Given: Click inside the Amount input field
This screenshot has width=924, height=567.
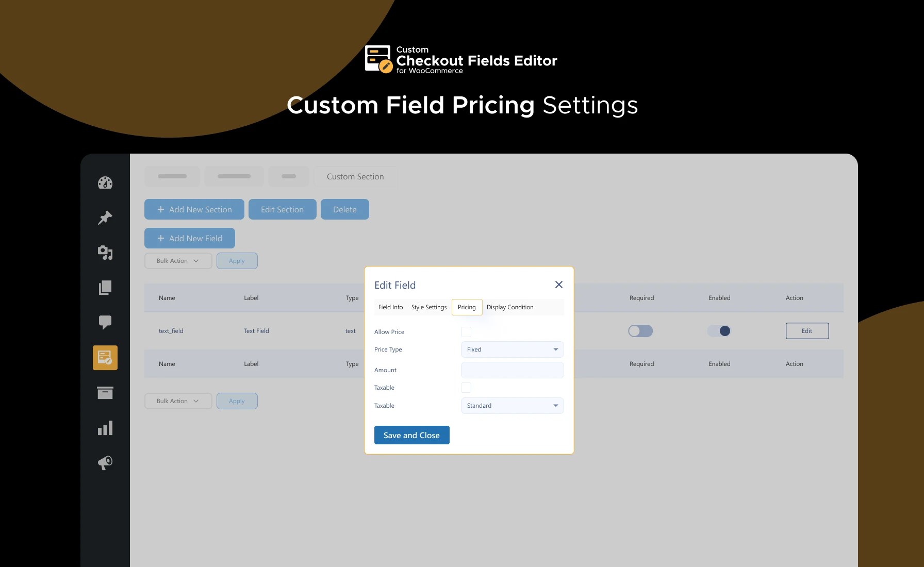Looking at the screenshot, I should pos(512,370).
